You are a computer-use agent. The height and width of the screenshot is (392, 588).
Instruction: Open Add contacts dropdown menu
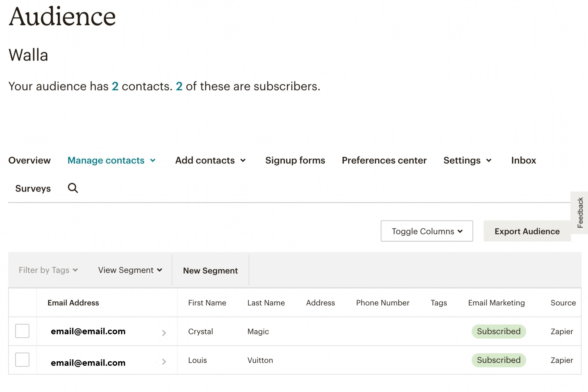coord(211,160)
